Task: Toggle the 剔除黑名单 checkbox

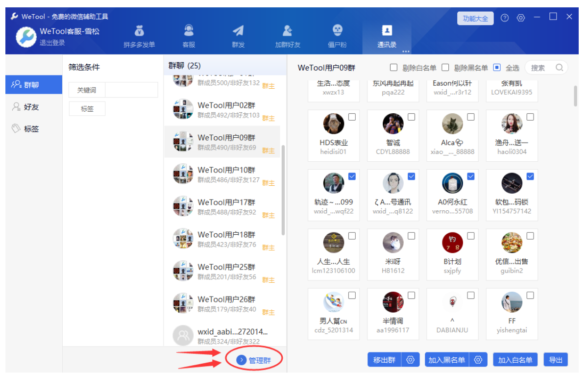Action: [x=445, y=68]
